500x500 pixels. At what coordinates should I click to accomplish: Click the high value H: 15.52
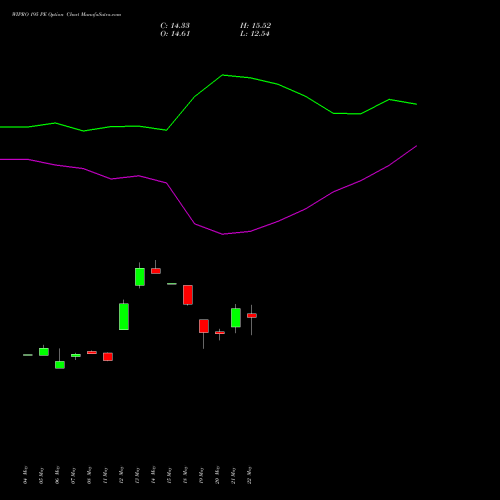(x=255, y=26)
